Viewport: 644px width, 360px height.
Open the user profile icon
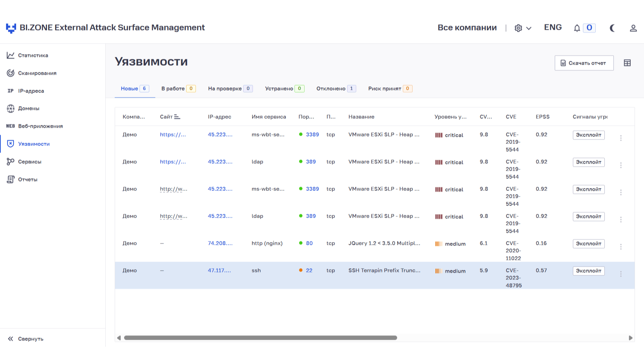[x=634, y=28]
